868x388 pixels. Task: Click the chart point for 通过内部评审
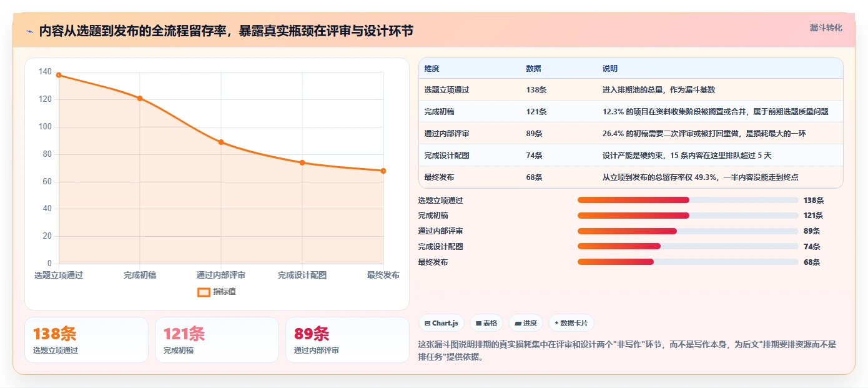pos(221,142)
